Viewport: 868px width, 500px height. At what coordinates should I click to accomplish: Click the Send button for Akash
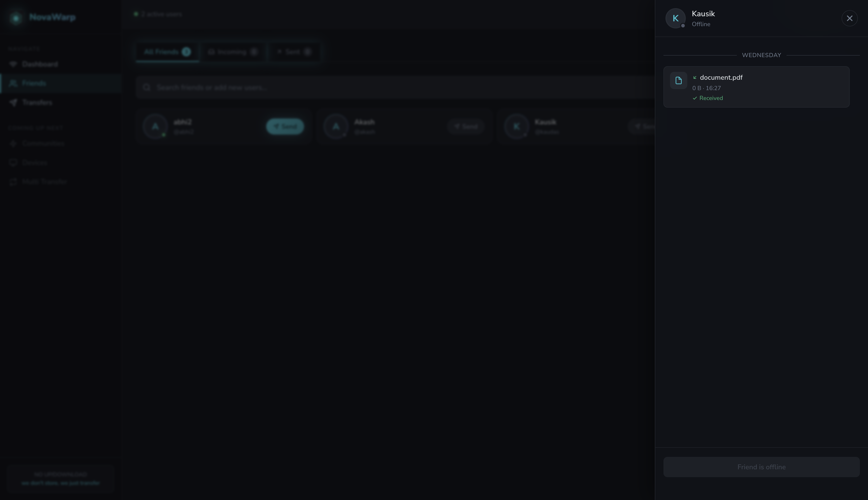(x=465, y=126)
